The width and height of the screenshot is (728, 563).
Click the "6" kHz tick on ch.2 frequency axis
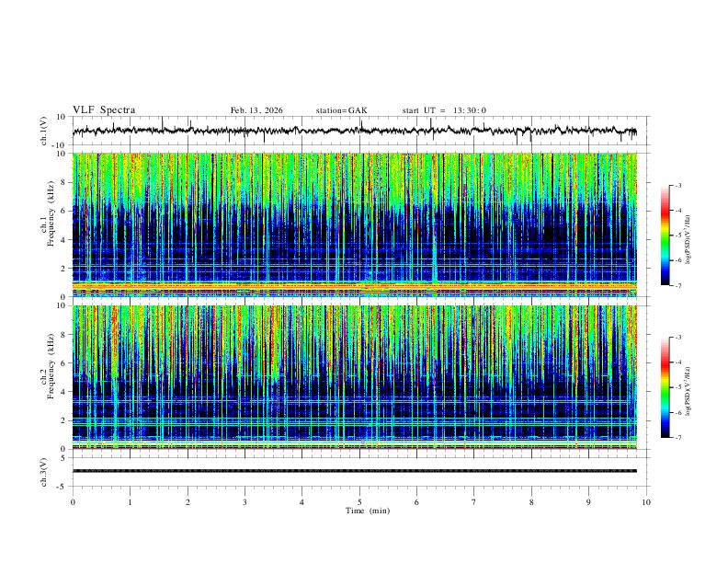pyautogui.click(x=64, y=363)
